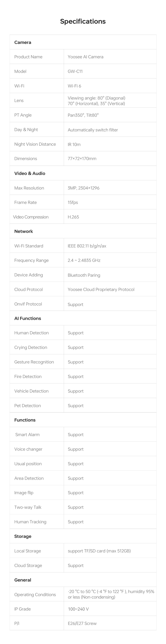The height and width of the screenshot is (644, 166).
Task: Click the AI Functions section header
Action: (28, 318)
